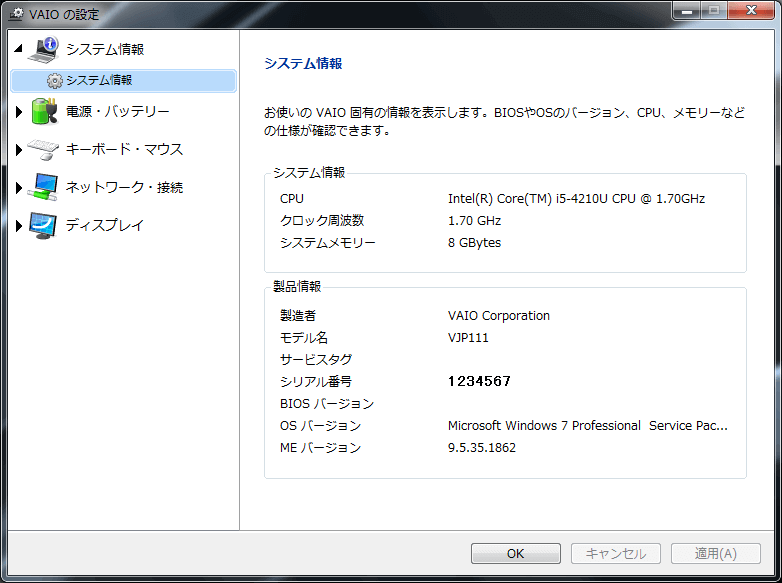Click the ME バージョン label
Screen dimensions: 782x583
click(321, 447)
